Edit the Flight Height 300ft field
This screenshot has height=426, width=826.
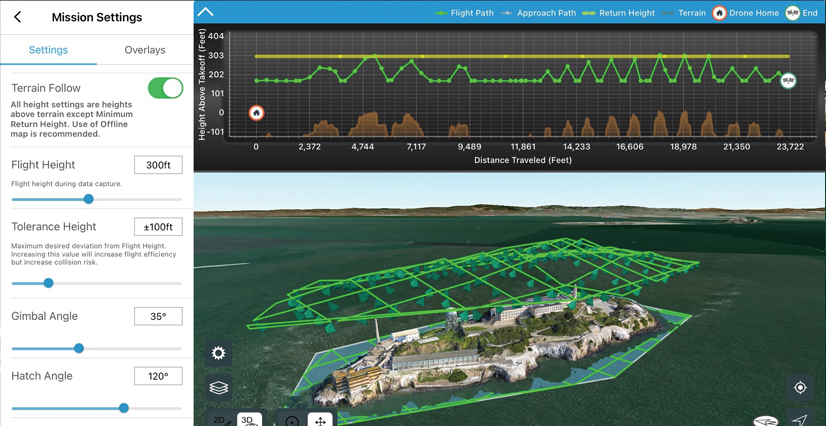[158, 165]
